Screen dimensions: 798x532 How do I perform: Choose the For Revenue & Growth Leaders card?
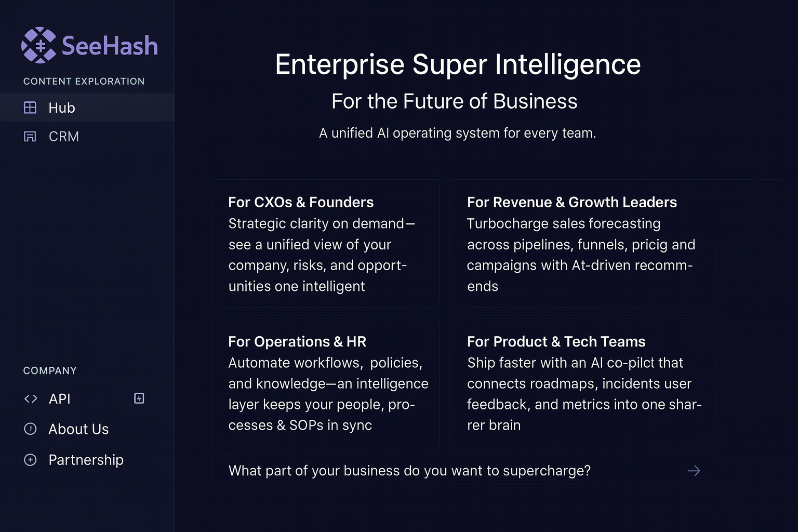point(582,244)
